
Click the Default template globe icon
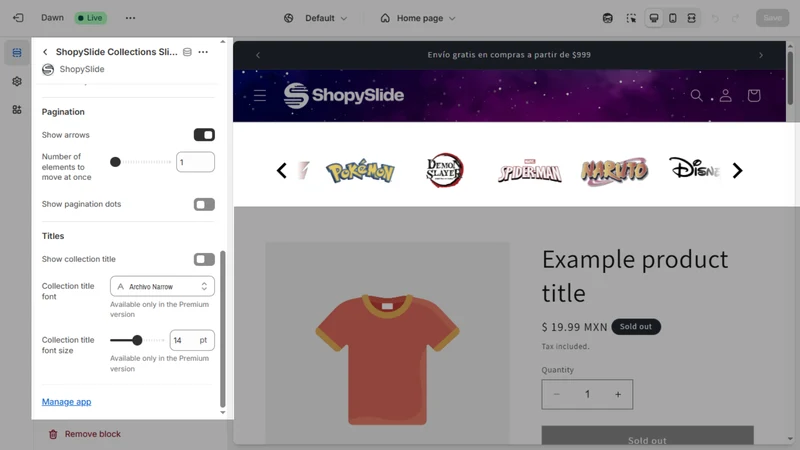(x=289, y=18)
